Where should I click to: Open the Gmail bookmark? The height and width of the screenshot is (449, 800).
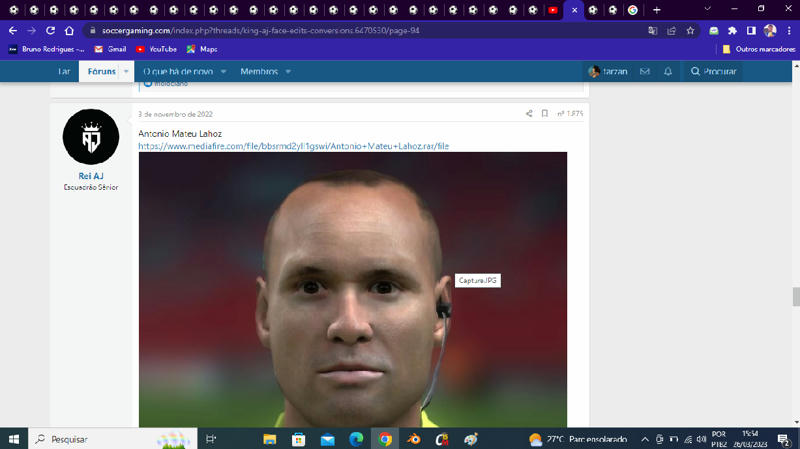tap(111, 49)
